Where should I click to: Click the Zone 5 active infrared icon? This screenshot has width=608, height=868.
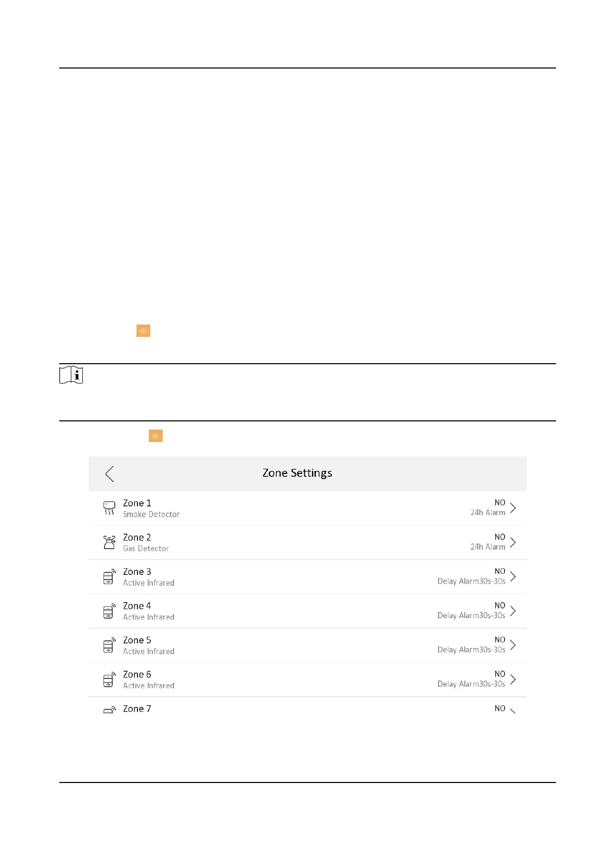coord(109,645)
